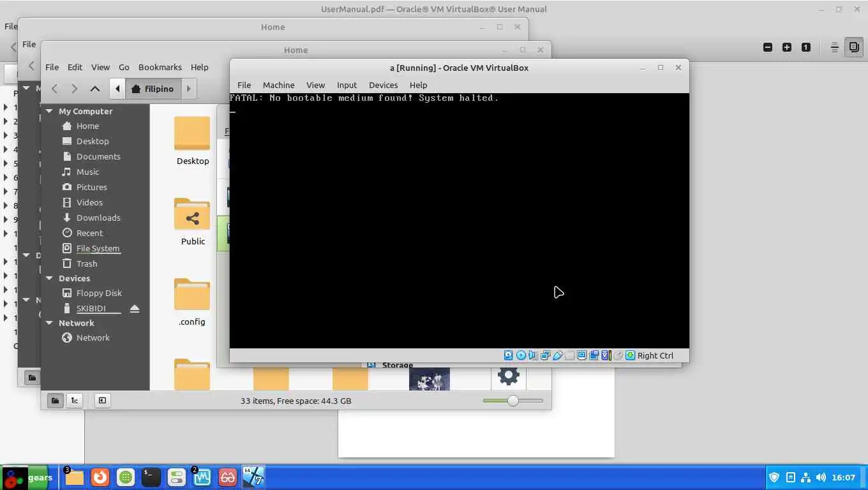Select SKIBIDI drive in sidebar
This screenshot has height=490, width=868.
pyautogui.click(x=91, y=308)
